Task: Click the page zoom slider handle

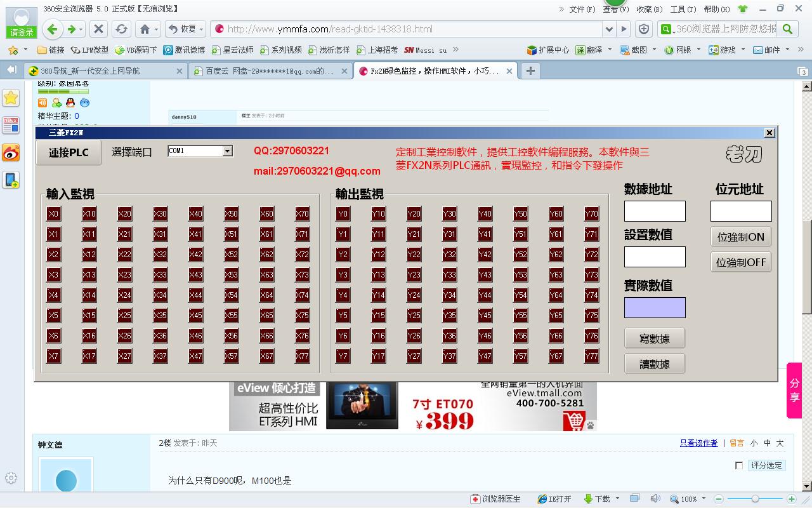Action: click(x=755, y=499)
